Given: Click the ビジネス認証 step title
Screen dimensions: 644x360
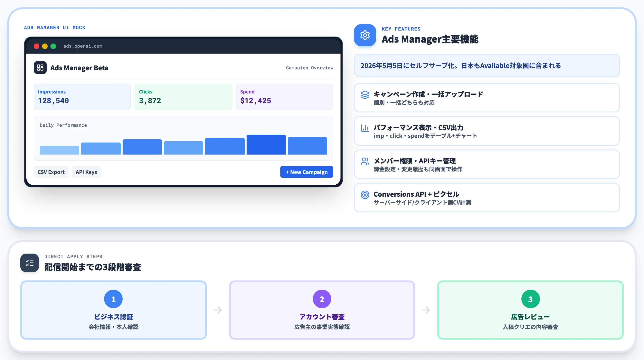Looking at the screenshot, I should point(113,317).
